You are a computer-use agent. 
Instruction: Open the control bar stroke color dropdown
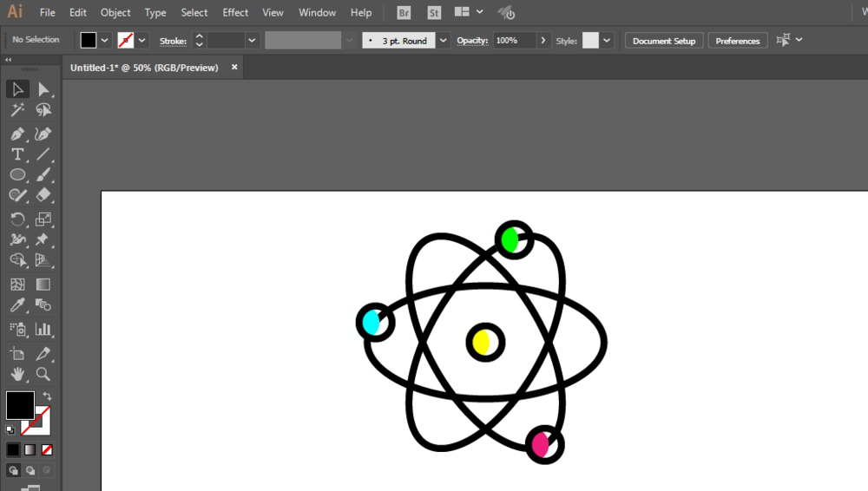coord(142,41)
